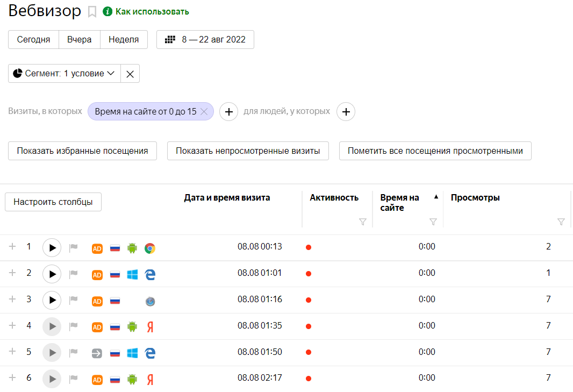This screenshot has width=573, height=392.
Task: Toggle the flag marker on visit 3
Action: 73,300
